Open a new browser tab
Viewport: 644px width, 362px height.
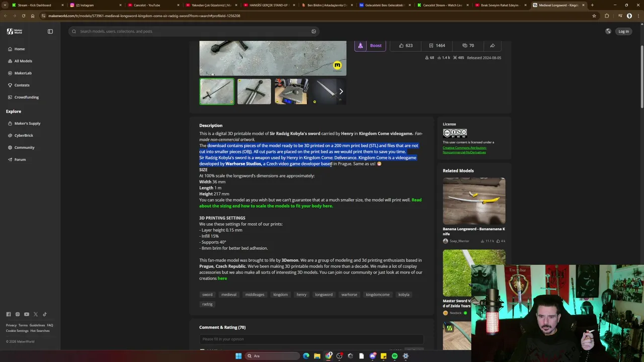point(592,5)
